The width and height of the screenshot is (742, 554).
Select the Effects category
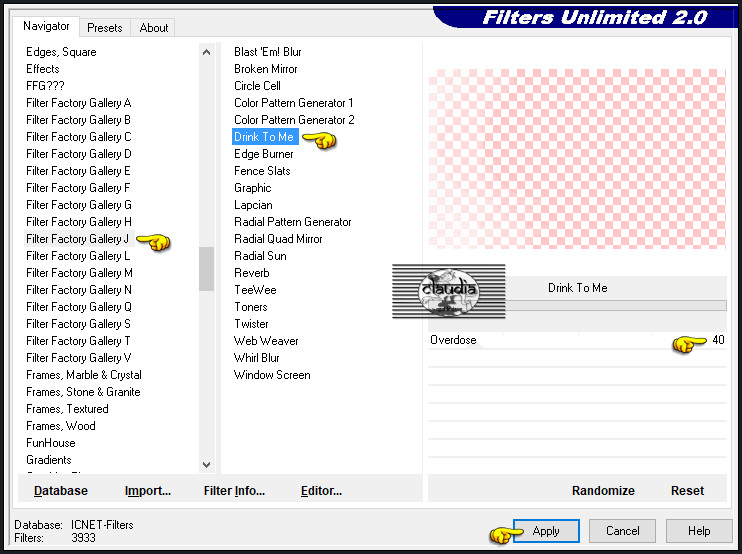click(43, 69)
